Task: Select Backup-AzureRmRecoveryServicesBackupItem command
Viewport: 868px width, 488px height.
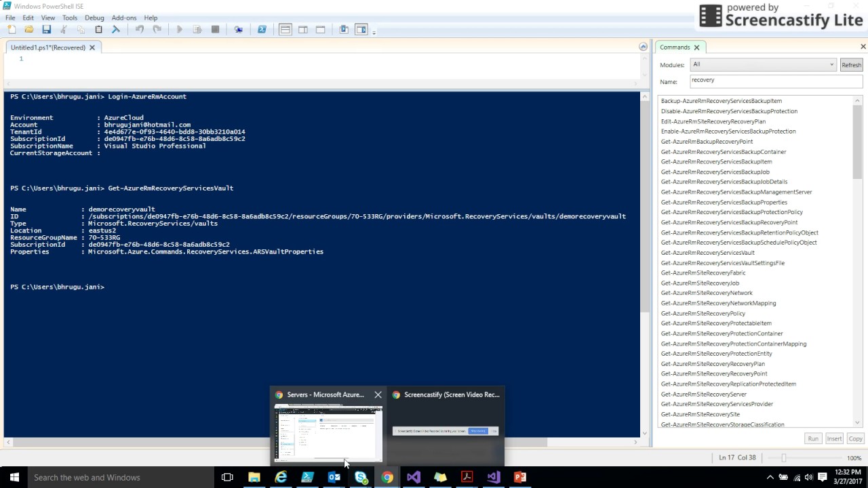Action: coord(721,101)
